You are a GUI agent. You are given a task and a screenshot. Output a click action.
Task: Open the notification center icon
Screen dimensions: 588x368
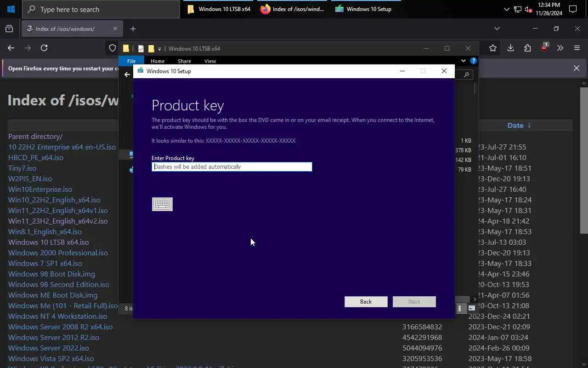[x=573, y=9]
